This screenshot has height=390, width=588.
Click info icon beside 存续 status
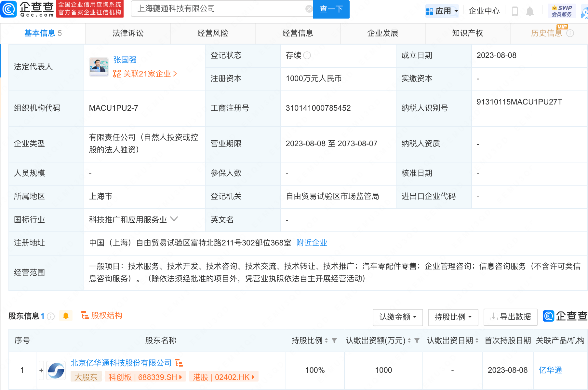click(x=307, y=56)
